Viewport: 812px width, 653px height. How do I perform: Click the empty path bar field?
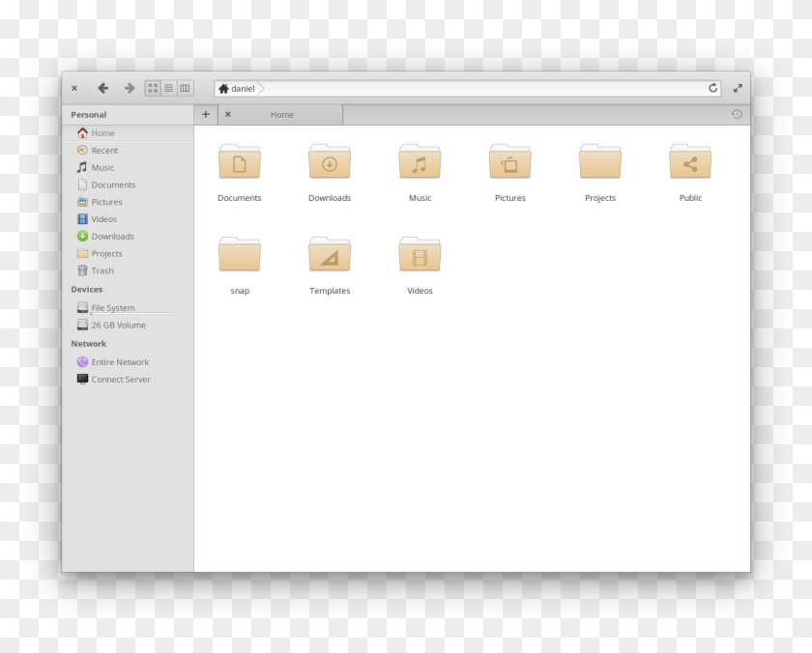[483, 88]
